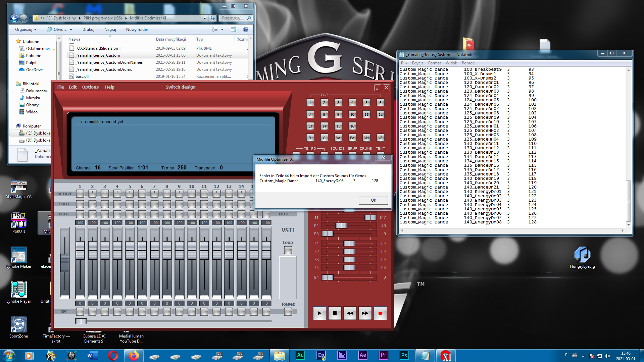Open the Lyrioke Player desktop shortcut

click(x=19, y=292)
